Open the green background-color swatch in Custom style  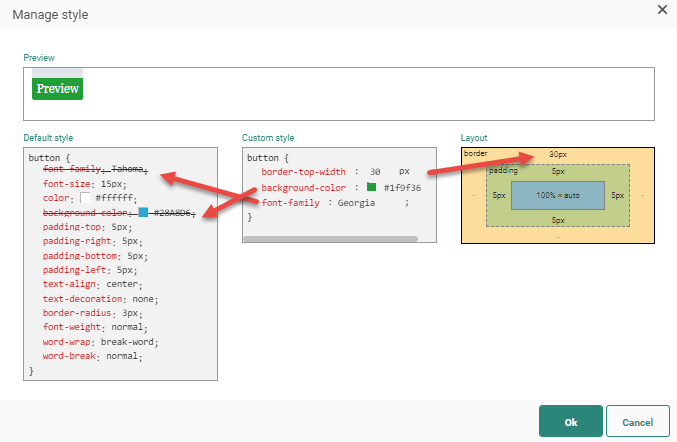(x=371, y=187)
